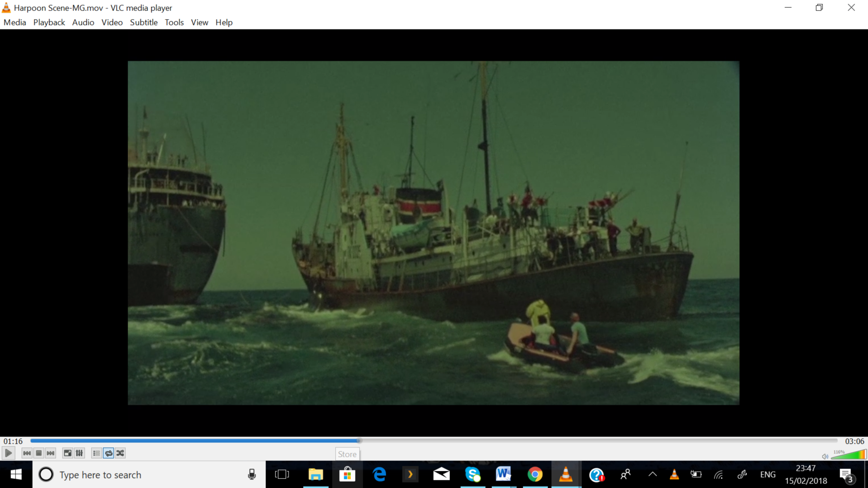868x488 pixels.
Task: Jump to the previous media track
Action: [27, 453]
